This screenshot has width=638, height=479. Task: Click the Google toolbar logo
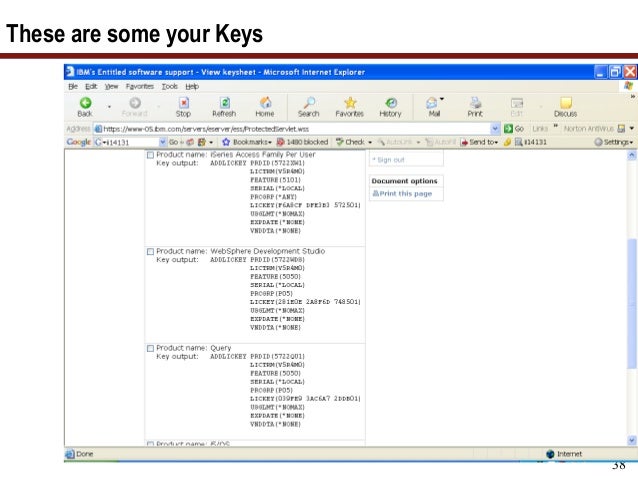(x=78, y=142)
